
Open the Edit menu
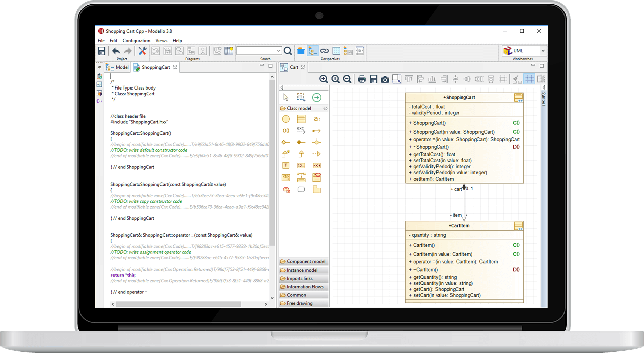114,40
